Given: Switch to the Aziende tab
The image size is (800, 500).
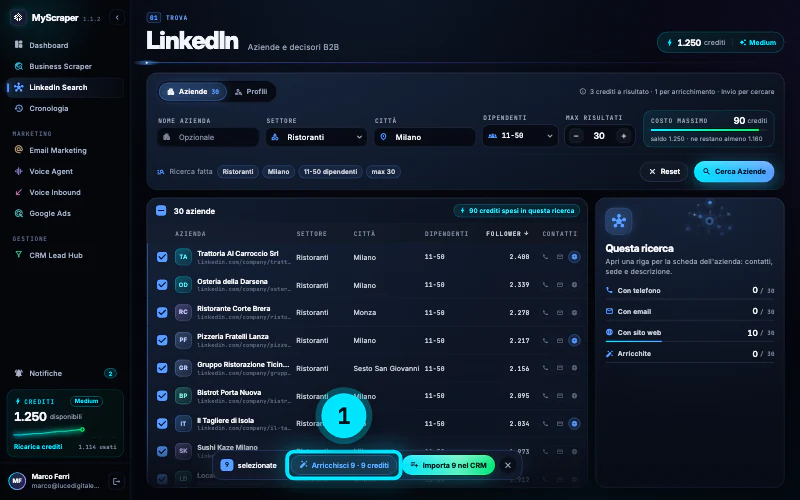Looking at the screenshot, I should (193, 92).
